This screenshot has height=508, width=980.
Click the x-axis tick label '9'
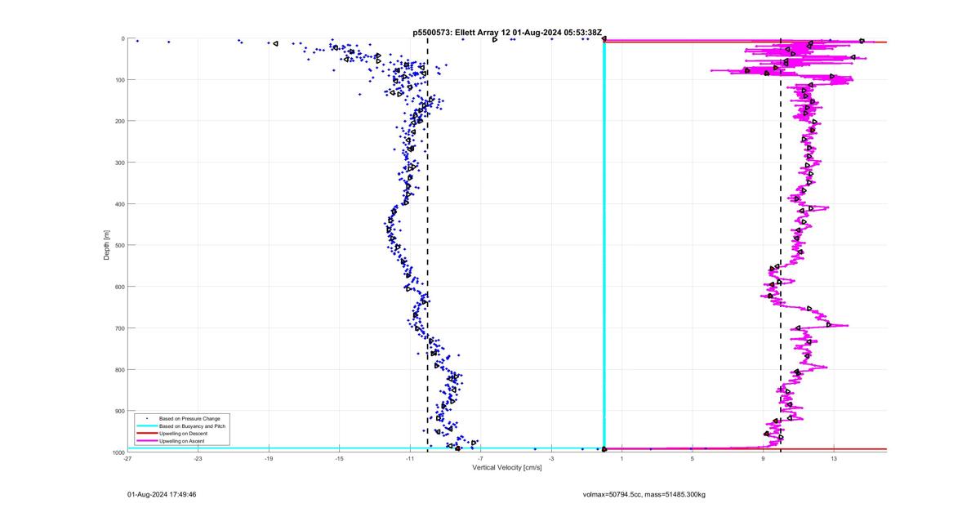click(x=764, y=458)
